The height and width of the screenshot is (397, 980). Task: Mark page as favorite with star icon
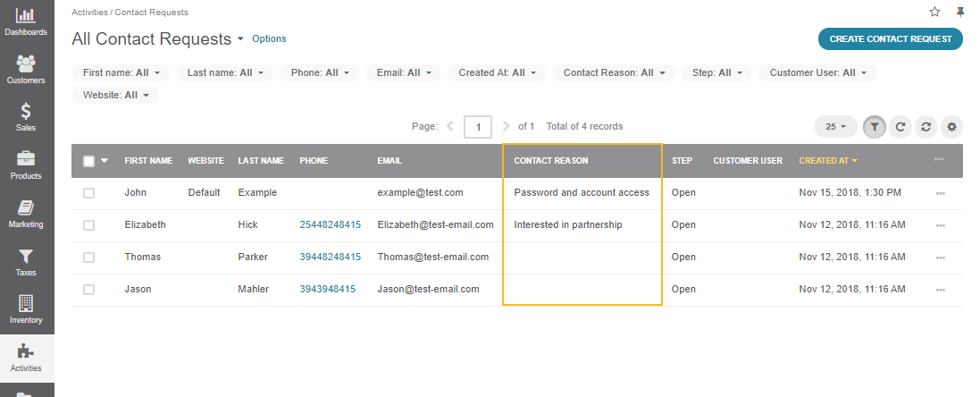pyautogui.click(x=934, y=12)
